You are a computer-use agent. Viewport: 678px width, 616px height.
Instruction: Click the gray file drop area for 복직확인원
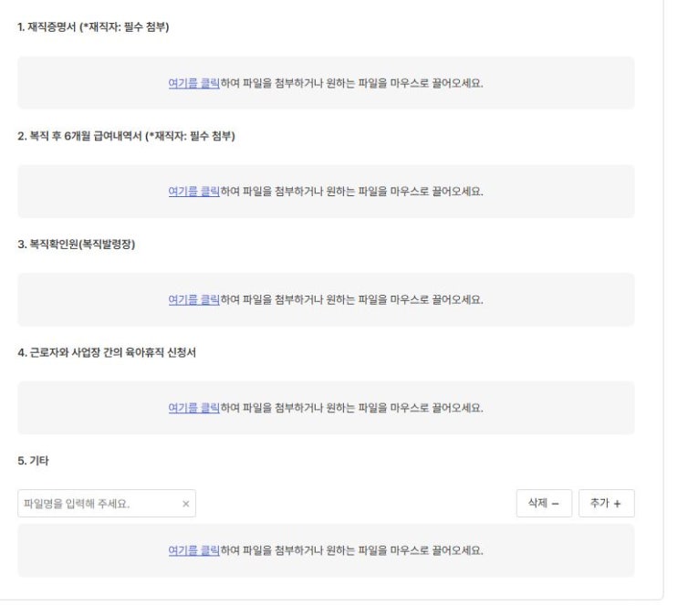click(x=548, y=299)
